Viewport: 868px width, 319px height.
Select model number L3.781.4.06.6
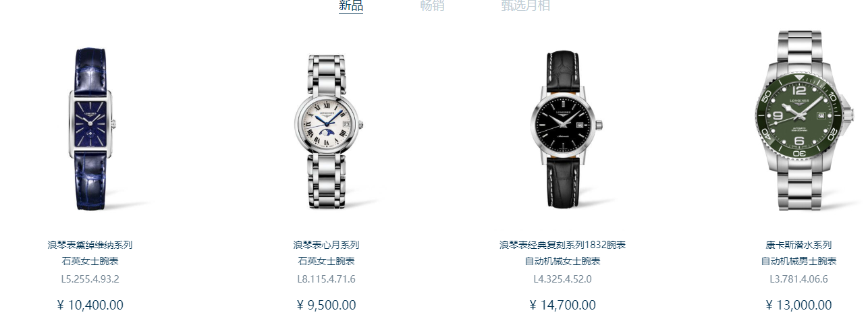coord(798,279)
